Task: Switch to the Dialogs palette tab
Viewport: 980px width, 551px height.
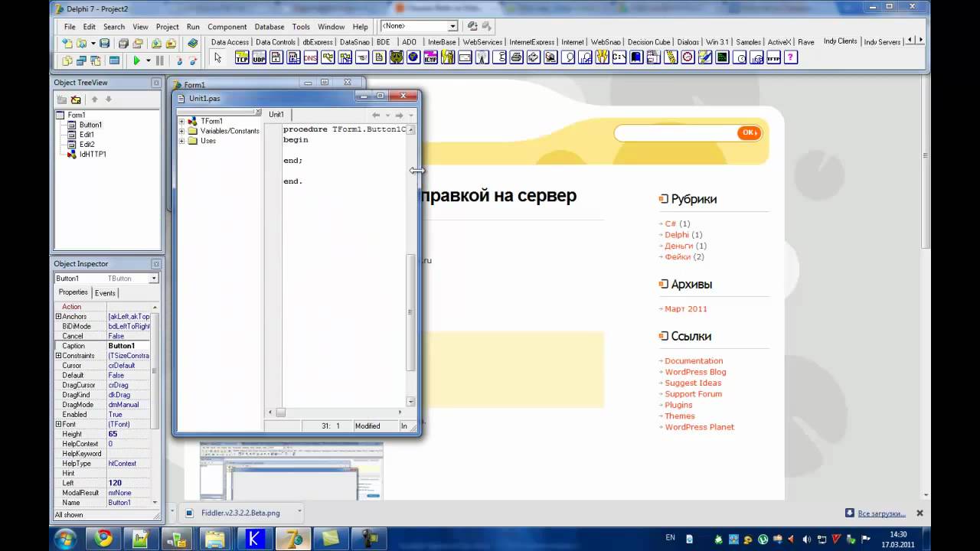Action: (688, 42)
